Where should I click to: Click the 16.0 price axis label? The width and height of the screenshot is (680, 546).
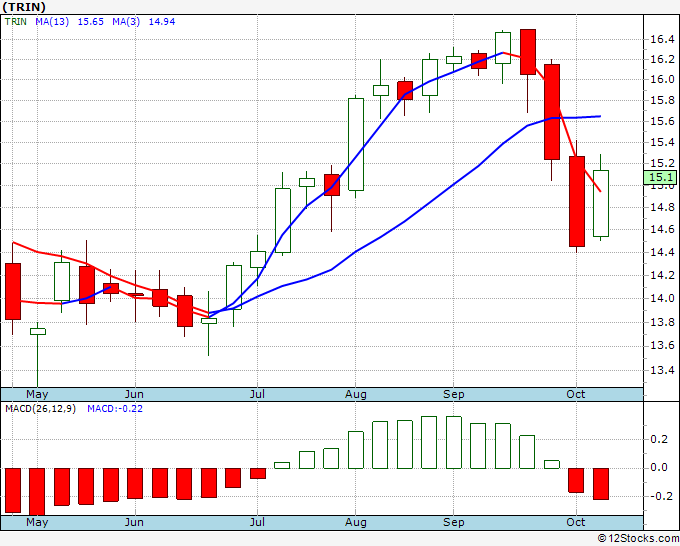(x=662, y=79)
